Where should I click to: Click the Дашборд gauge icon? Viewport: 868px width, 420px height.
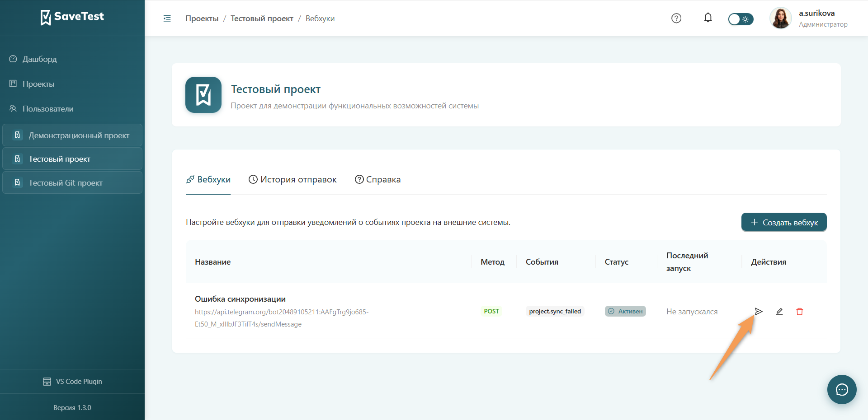[x=13, y=59]
